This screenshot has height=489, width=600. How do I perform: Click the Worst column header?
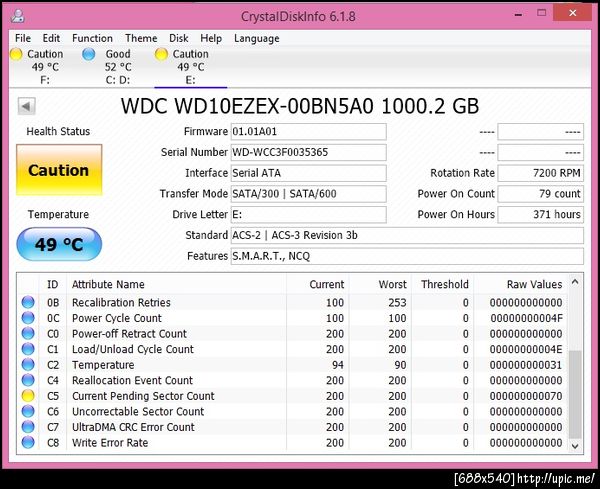point(380,284)
